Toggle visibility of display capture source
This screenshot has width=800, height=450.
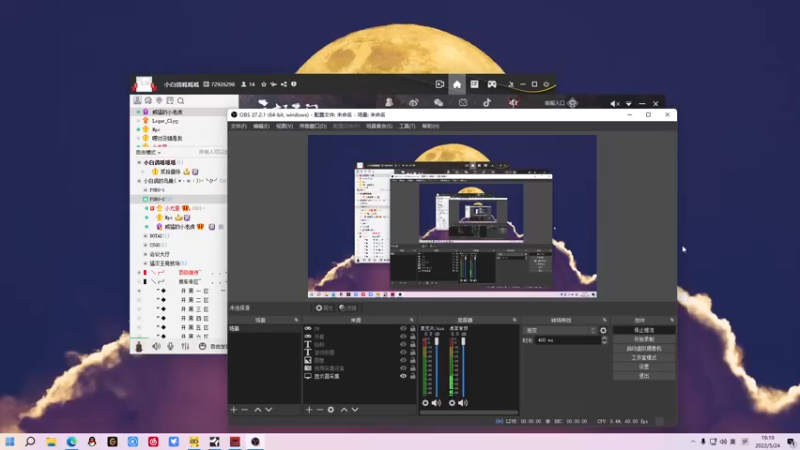[x=403, y=376]
